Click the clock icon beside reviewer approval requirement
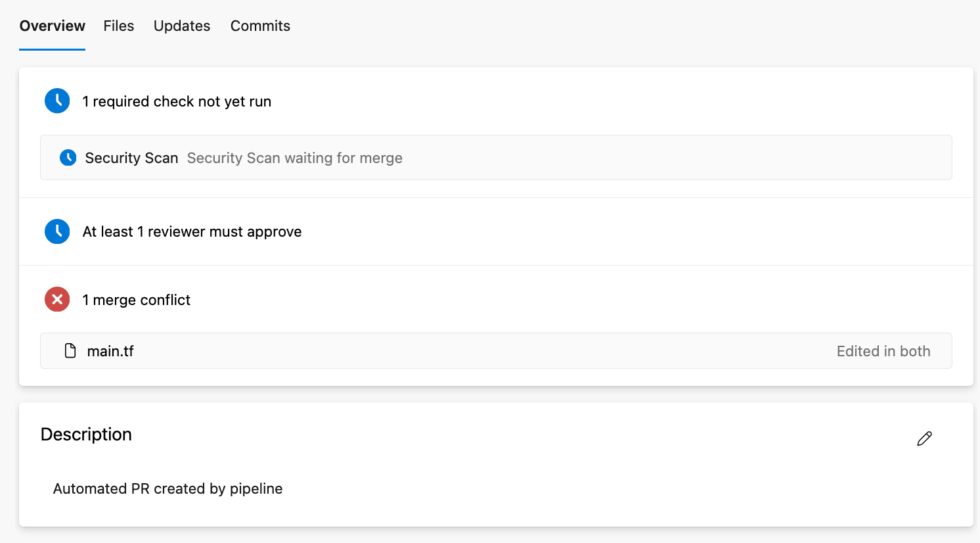 coord(57,231)
